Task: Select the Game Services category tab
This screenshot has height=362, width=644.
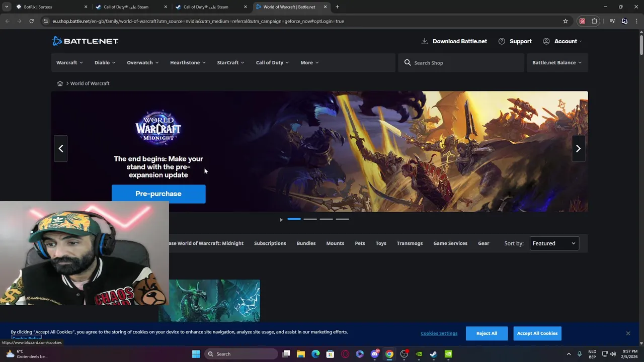Action: (450, 243)
